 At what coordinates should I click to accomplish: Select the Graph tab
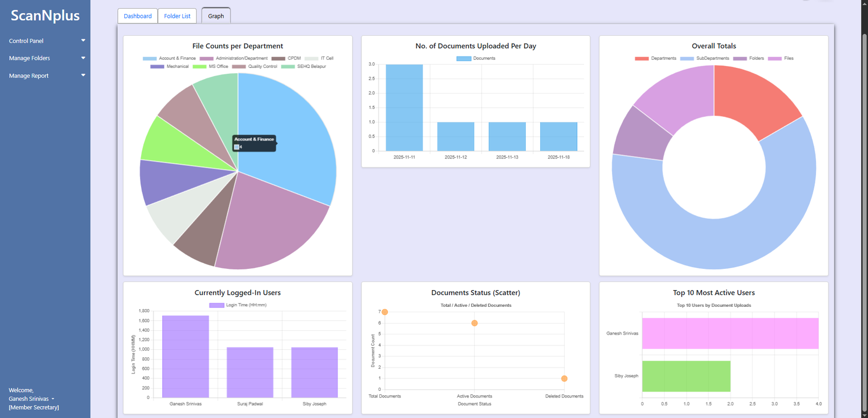point(216,16)
